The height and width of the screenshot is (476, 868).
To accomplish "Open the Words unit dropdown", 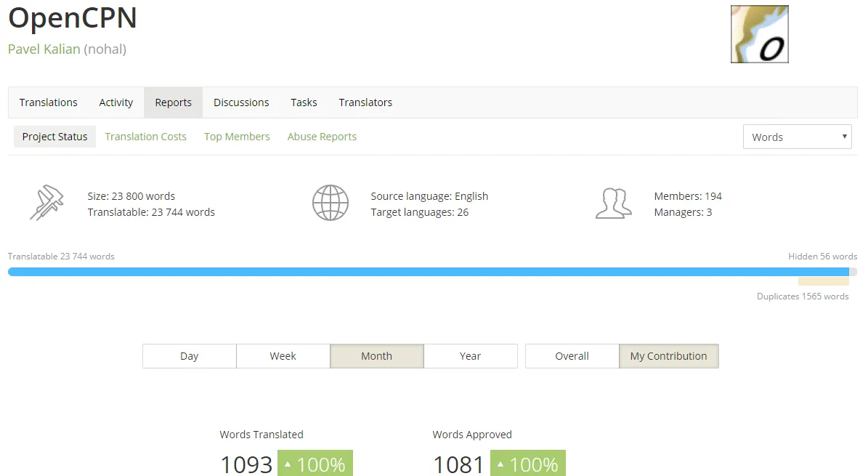I will pyautogui.click(x=797, y=137).
